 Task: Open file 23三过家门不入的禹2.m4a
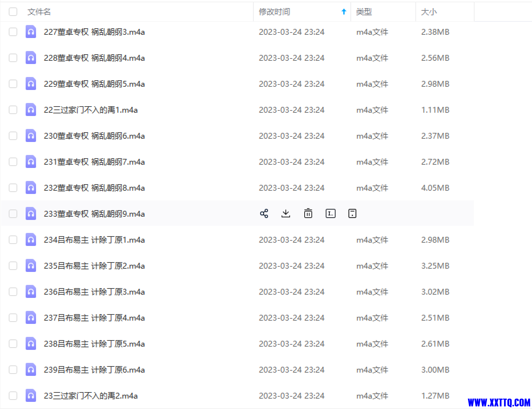click(91, 396)
